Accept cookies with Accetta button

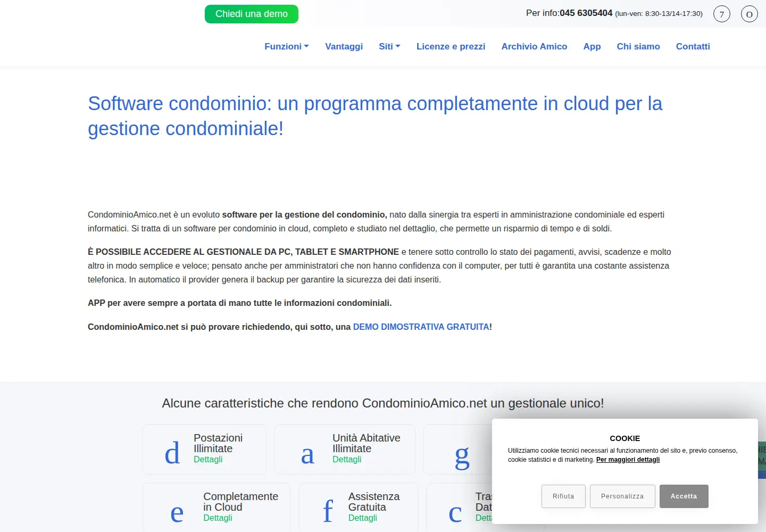[x=684, y=496]
